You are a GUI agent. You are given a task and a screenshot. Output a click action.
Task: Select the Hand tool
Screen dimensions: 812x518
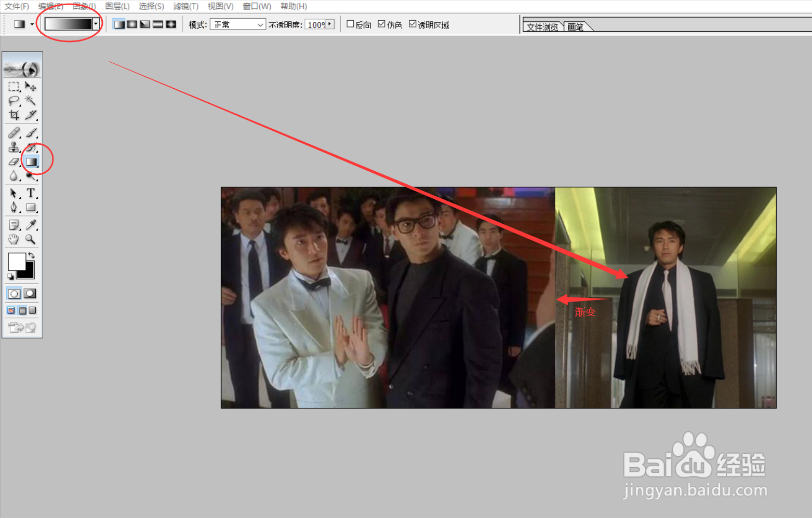pyautogui.click(x=14, y=239)
